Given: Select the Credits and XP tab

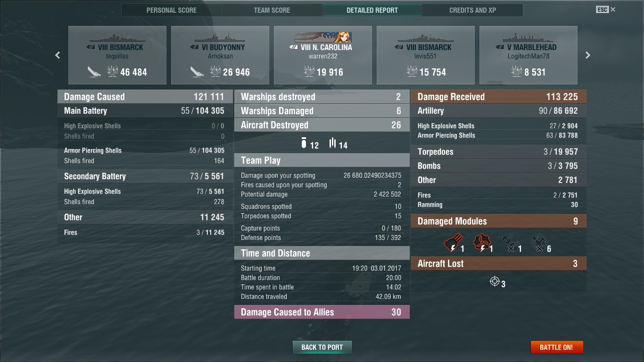Looking at the screenshot, I should click(x=472, y=10).
